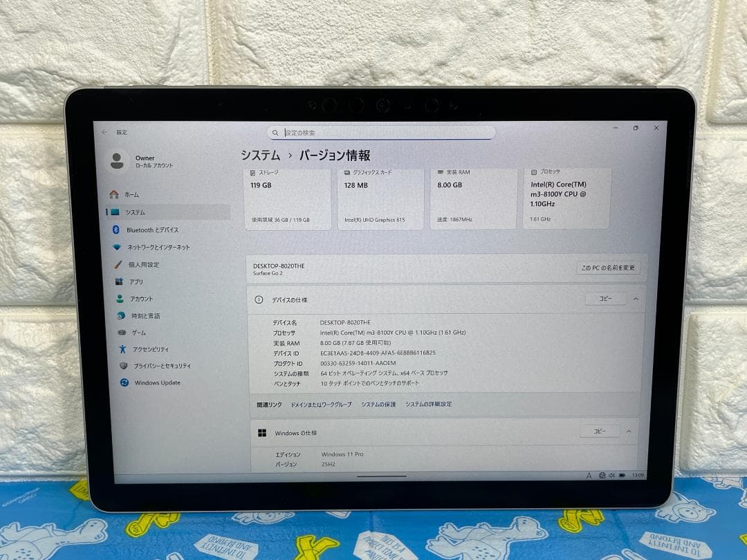This screenshot has height=560, width=747.
Task: Click the settings search field
Action: tap(380, 132)
